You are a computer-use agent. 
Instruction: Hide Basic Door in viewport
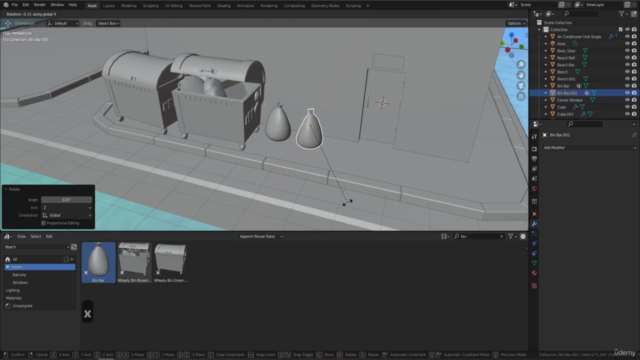tap(627, 51)
